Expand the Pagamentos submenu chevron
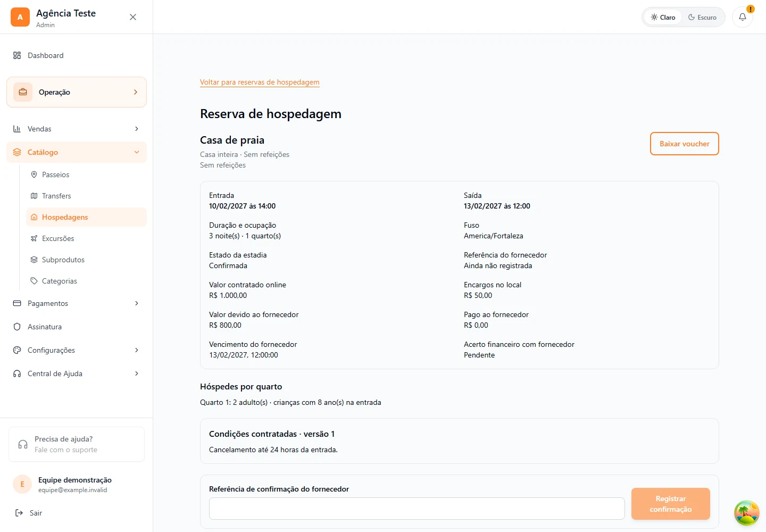The height and width of the screenshot is (532, 766). [x=137, y=303]
